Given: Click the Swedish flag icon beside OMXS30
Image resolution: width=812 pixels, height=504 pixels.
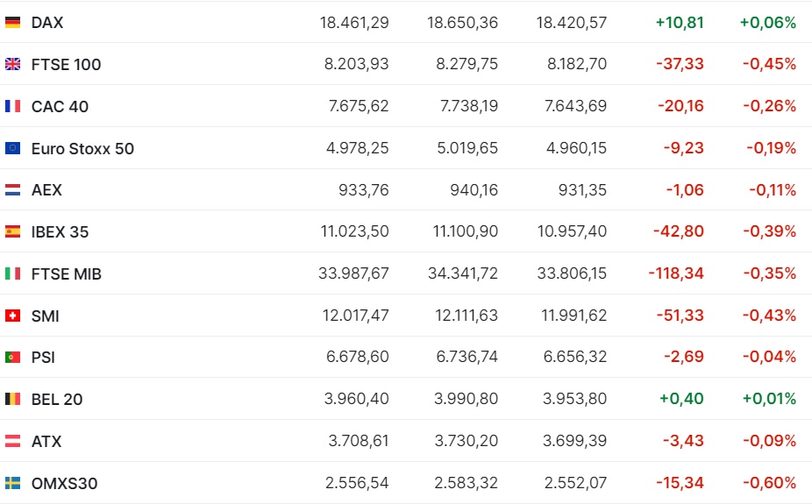Looking at the screenshot, I should point(12,483).
